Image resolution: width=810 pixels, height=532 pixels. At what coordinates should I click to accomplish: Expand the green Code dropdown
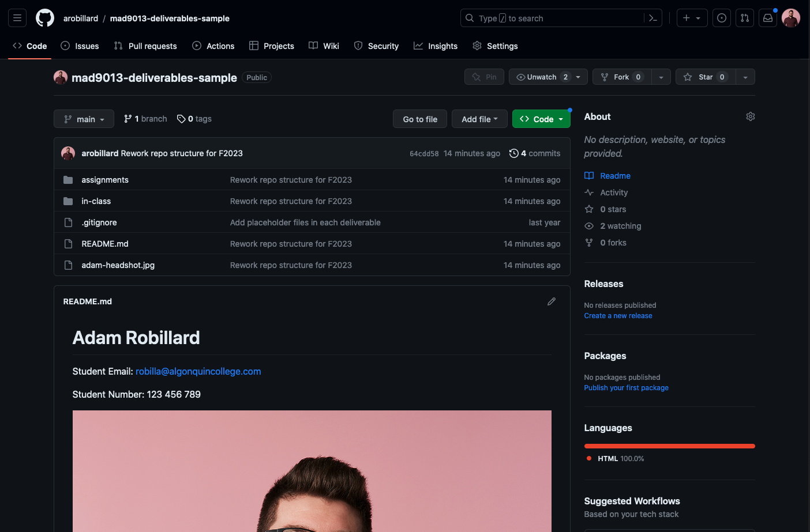click(x=541, y=119)
